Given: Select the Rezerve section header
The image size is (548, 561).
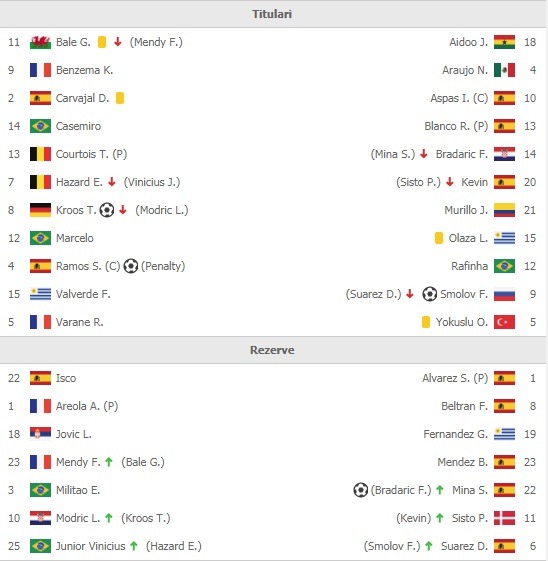Looking at the screenshot, I should click(x=273, y=350).
